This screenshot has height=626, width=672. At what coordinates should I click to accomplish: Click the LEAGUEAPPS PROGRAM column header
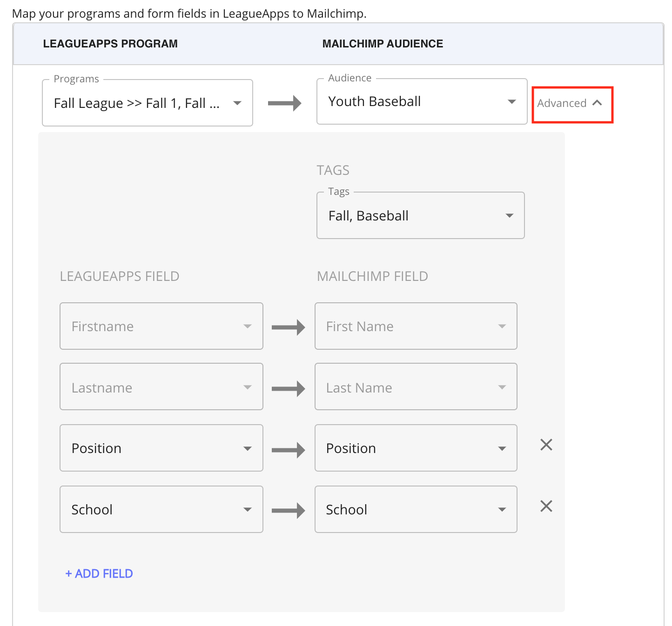tap(110, 43)
